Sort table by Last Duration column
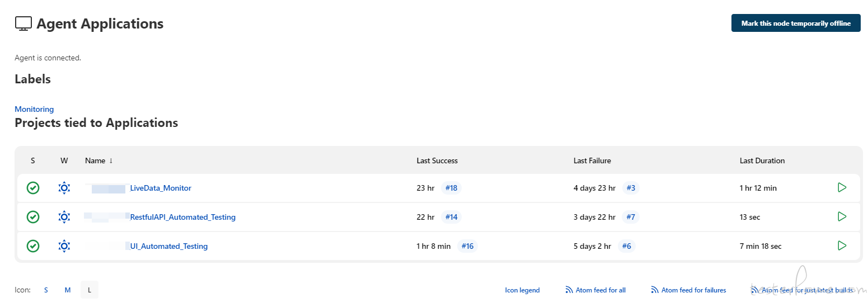The height and width of the screenshot is (307, 868). [762, 160]
